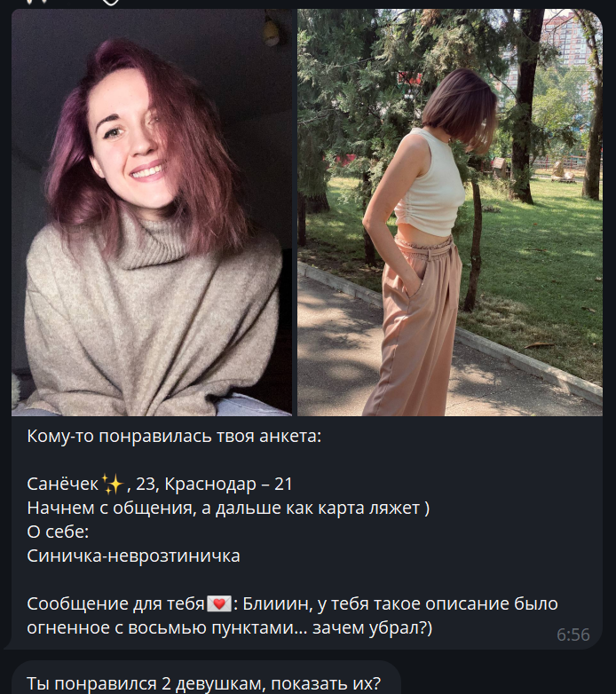The width and height of the screenshot is (616, 694).
Task: Click the 'Сообщение для тебя' text
Action: click(x=116, y=603)
